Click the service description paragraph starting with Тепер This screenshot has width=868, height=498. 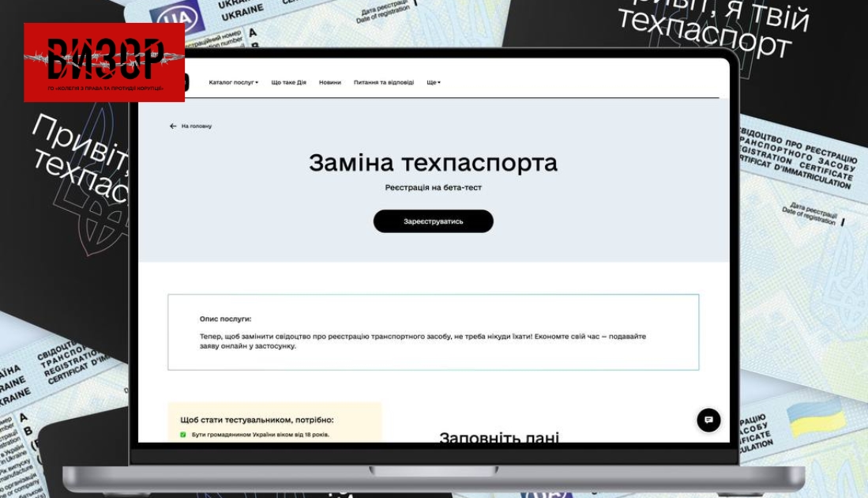coord(423,341)
